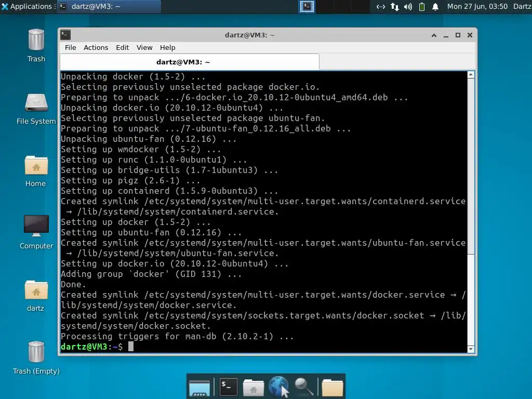
Task: Click the 'Done.' output line
Action: [x=73, y=284]
